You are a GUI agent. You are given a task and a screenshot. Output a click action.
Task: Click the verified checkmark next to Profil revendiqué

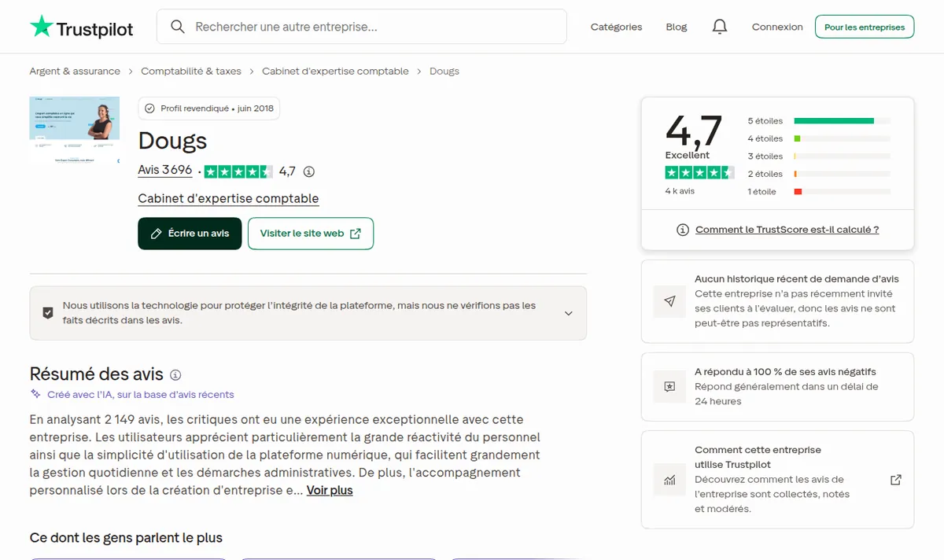click(x=149, y=109)
